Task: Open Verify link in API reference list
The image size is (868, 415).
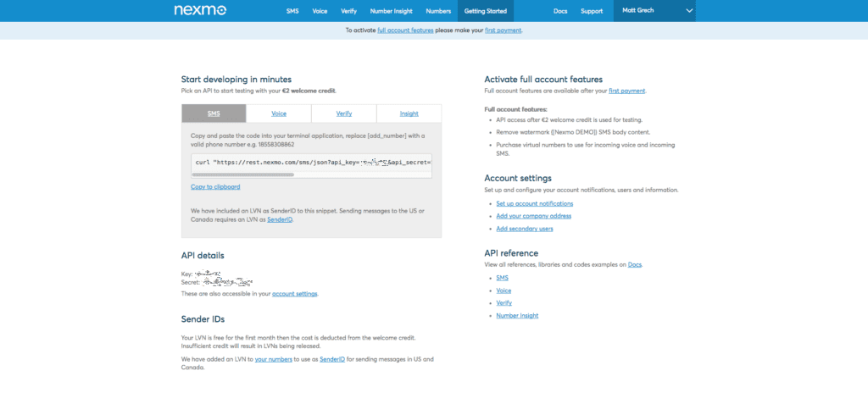Action: [x=504, y=302]
